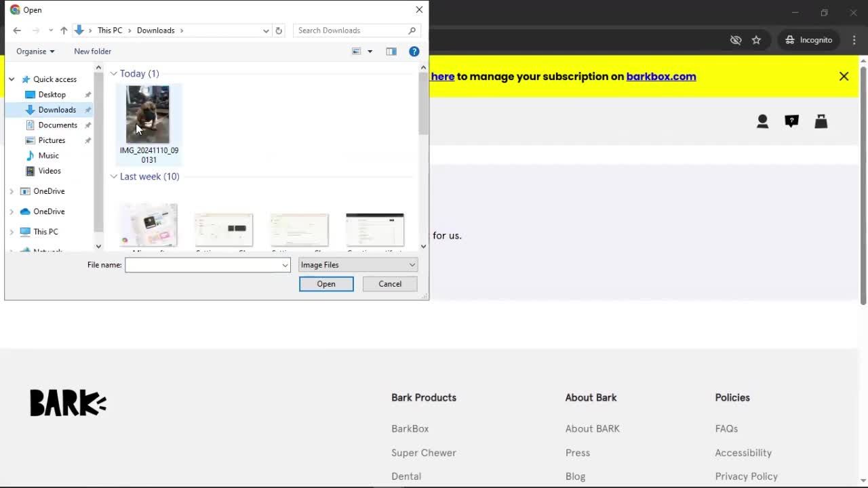
Task: Go up one folder level
Action: (64, 30)
